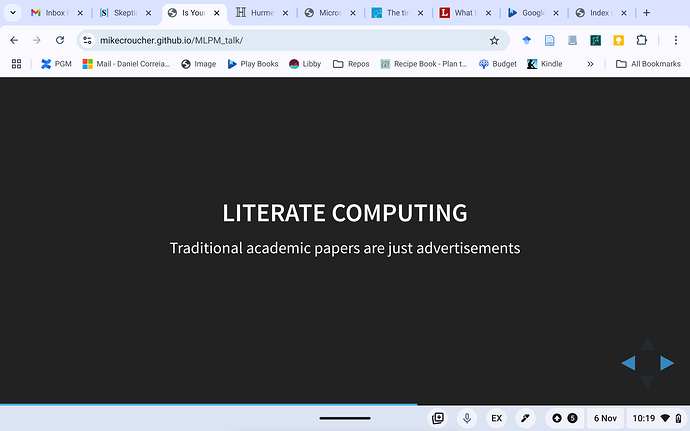This screenshot has height=431, width=690.
Task: Bookmark this page with the star icon
Action: (494, 40)
